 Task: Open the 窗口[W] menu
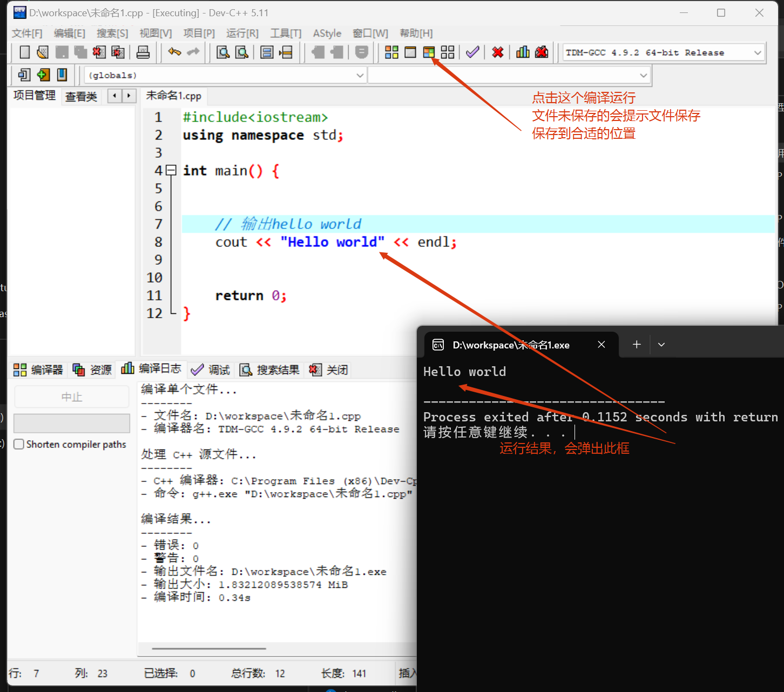click(x=370, y=33)
